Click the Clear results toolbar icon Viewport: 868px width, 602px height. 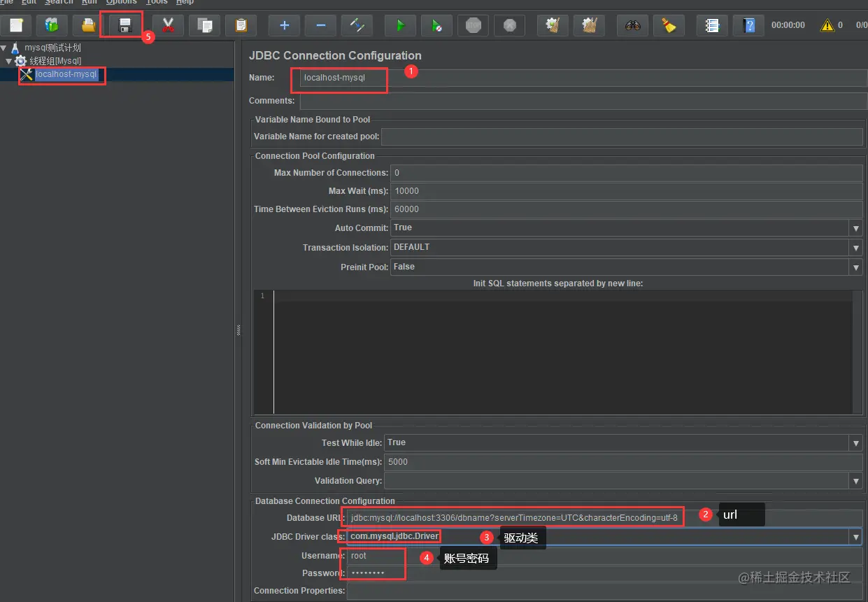[x=553, y=26]
